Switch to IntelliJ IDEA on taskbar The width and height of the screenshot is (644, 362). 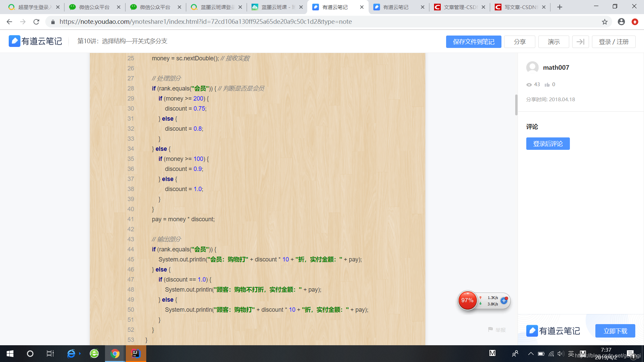click(136, 354)
